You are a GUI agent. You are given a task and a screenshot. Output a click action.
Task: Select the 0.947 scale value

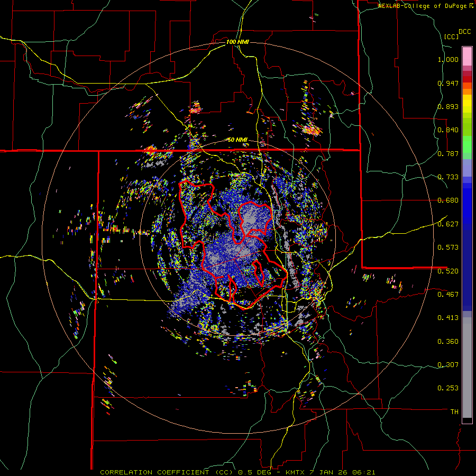[x=448, y=83]
